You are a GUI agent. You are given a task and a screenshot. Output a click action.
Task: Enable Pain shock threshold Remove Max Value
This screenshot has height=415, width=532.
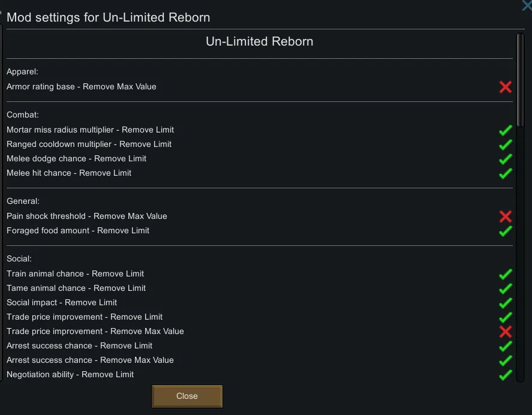(x=506, y=216)
